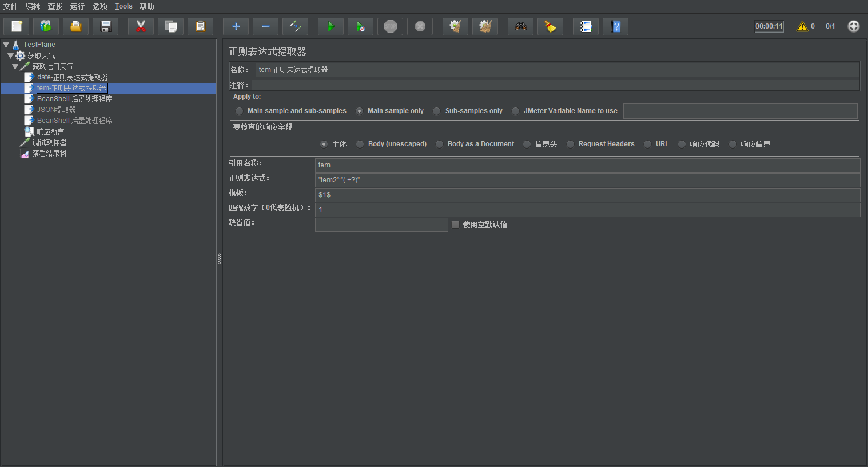The image size is (868, 467).
Task: Select 察看结果树 in the tree
Action: [x=49, y=153]
